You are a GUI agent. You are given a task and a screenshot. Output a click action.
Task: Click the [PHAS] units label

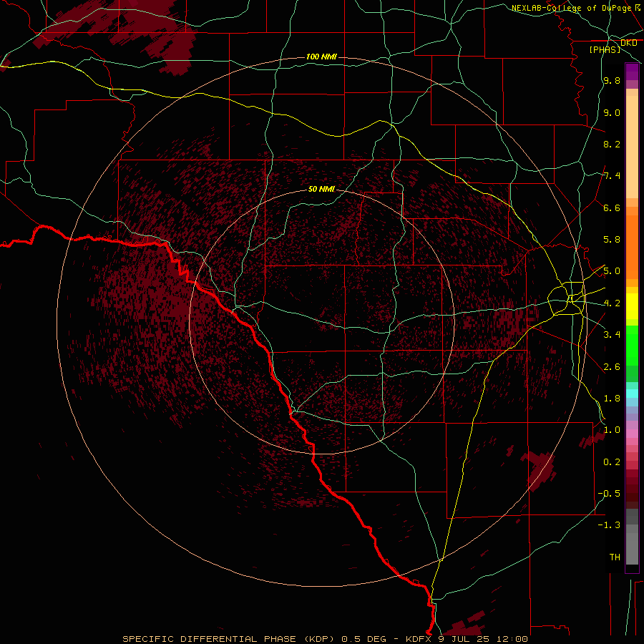pos(605,49)
